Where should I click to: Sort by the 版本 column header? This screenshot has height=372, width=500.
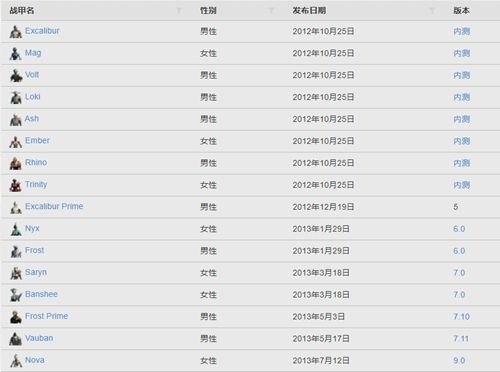pos(461,11)
